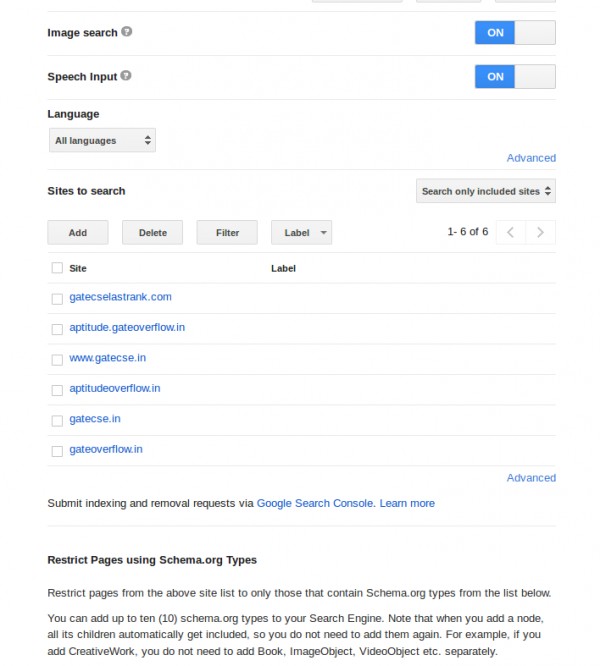
Task: Open the All languages dropdown
Action: click(x=102, y=141)
